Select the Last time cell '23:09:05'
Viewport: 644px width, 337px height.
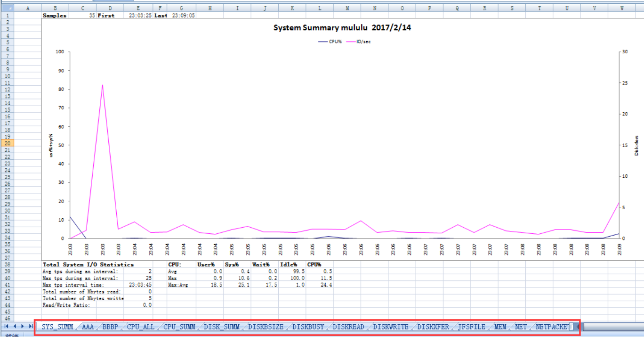(182, 15)
